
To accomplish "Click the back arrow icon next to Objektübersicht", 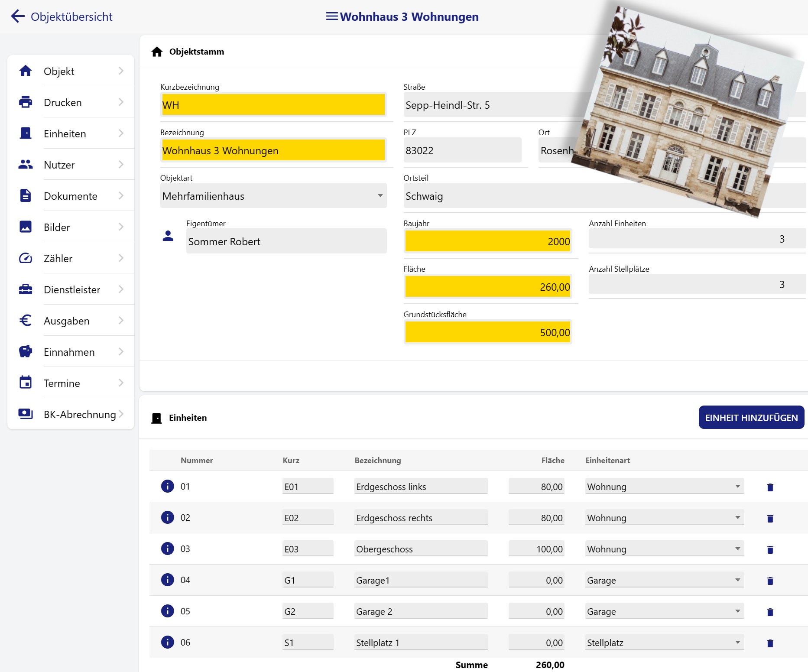I will tap(18, 16).
